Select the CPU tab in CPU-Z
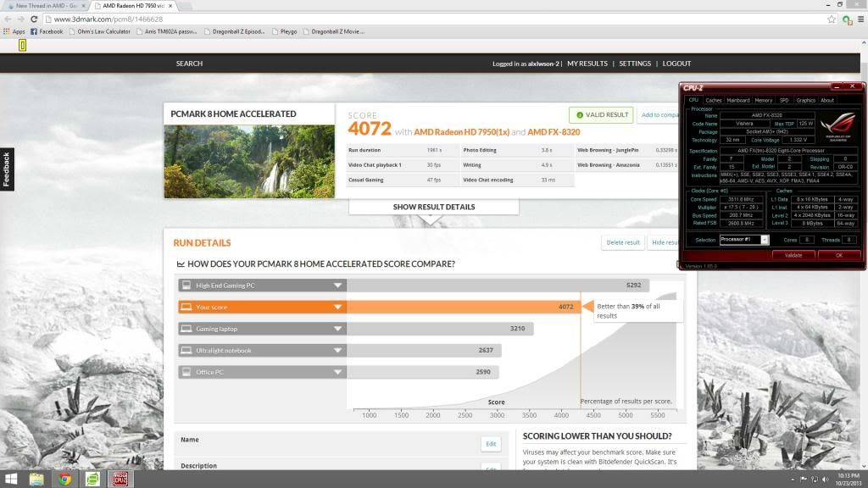This screenshot has height=488, width=868. 693,100
